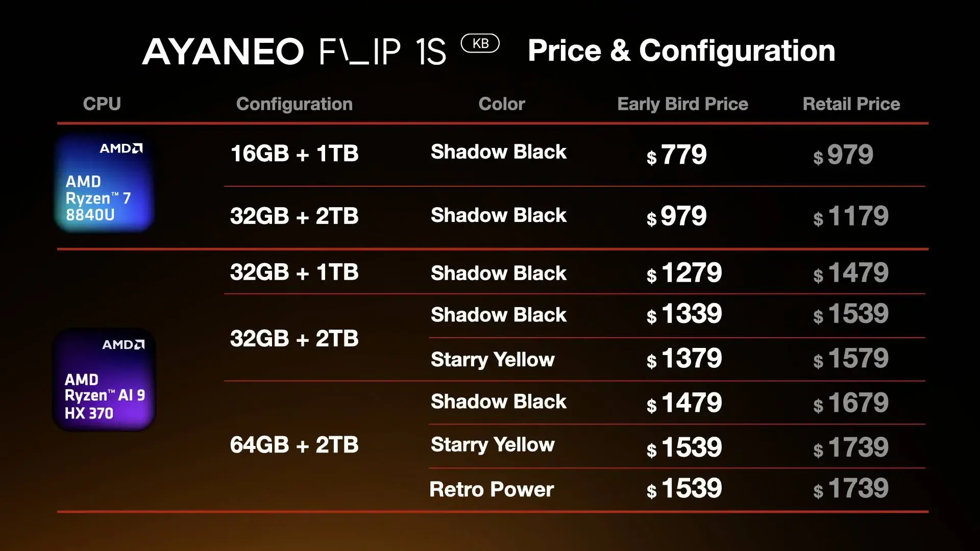Click the $1679 retail price
This screenshot has height=551, width=980.
point(851,403)
